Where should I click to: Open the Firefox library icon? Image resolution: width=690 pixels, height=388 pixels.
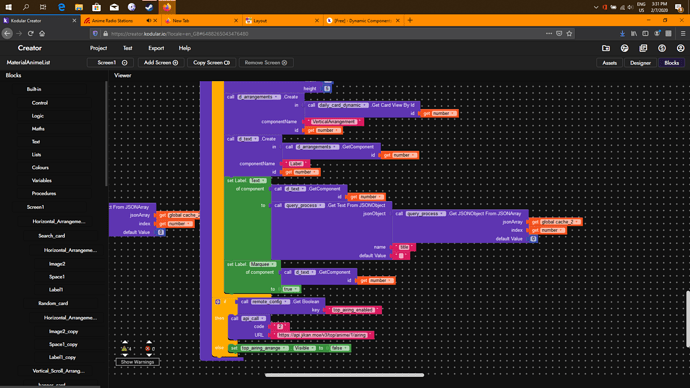point(634,33)
